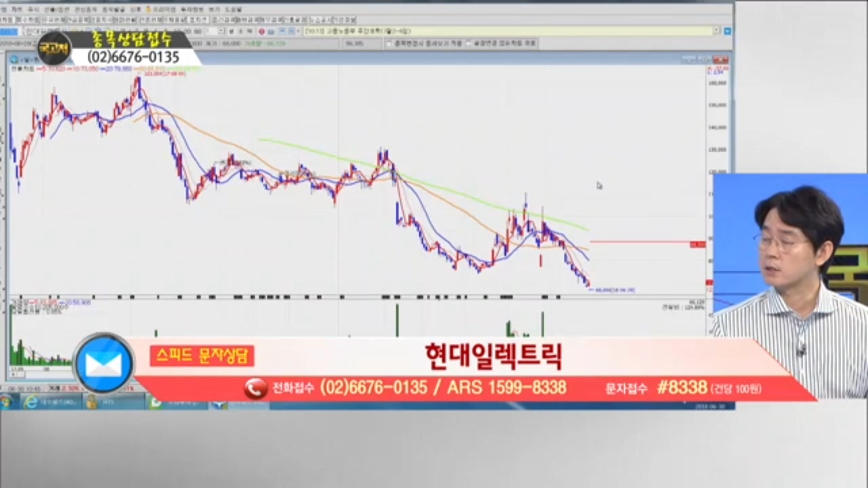Click the red telephone icon in the banner
This screenshot has width=868, height=488.
(256, 388)
